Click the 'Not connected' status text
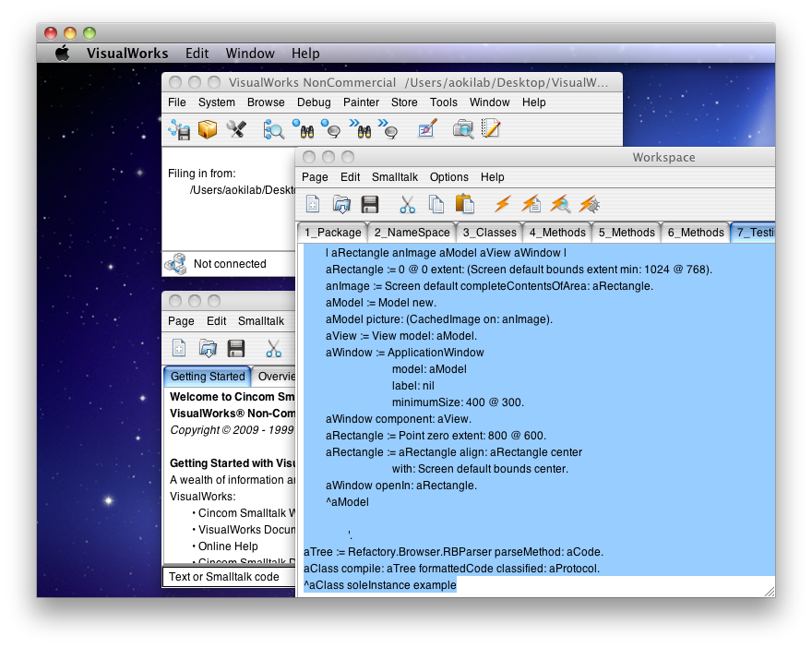This screenshot has width=812, height=648. pos(230,264)
